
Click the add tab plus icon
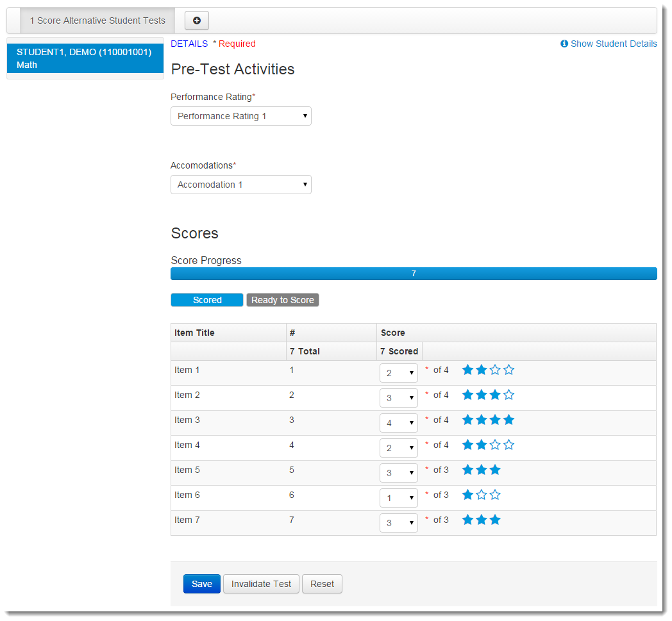click(x=197, y=21)
